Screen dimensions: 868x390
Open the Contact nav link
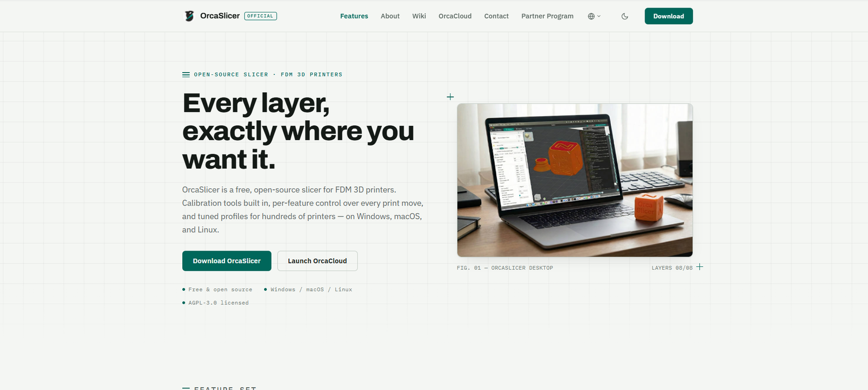coord(496,16)
